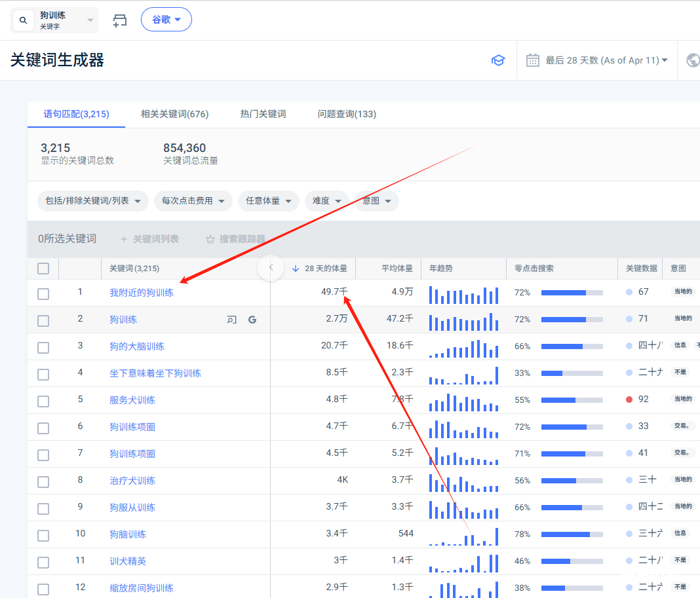Open keyword link 狗的大脑训练
This screenshot has height=598, width=700.
coord(137,346)
